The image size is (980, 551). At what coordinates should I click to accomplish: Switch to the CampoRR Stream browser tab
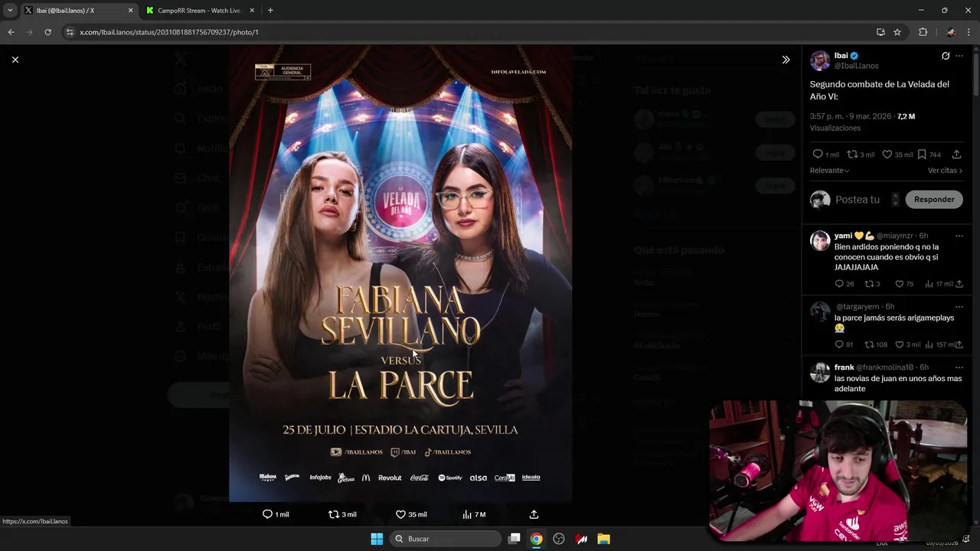pyautogui.click(x=198, y=11)
